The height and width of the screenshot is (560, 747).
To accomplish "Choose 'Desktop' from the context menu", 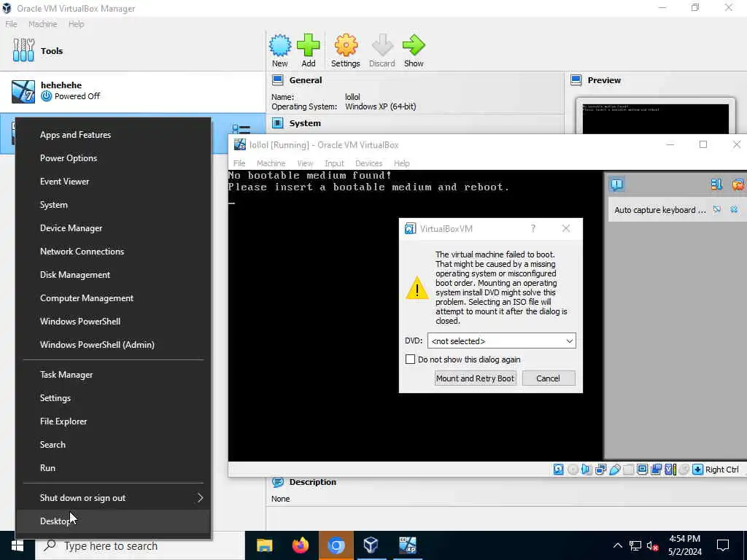I will (x=113, y=521).
